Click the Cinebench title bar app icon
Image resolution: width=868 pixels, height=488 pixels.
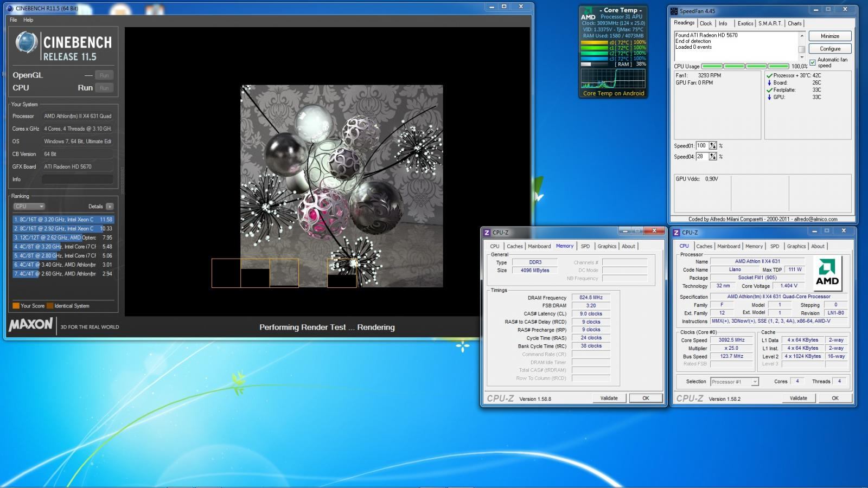click(10, 8)
